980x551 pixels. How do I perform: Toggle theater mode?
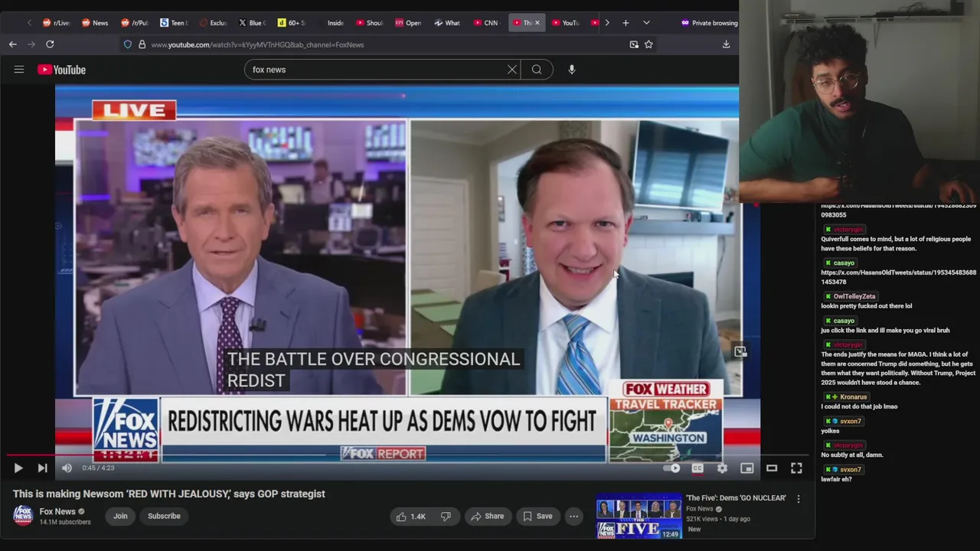pyautogui.click(x=772, y=468)
